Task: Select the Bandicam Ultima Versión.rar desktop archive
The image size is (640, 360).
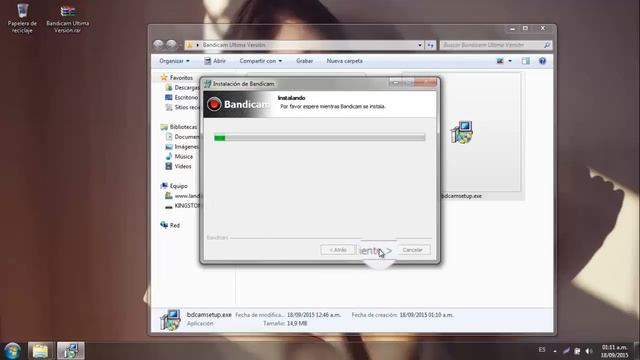Action: [x=68, y=18]
